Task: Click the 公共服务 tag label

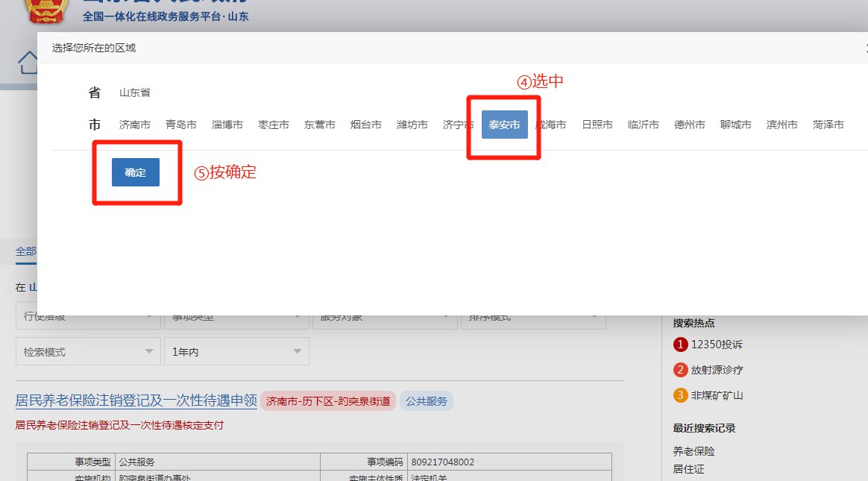Action: (x=427, y=401)
